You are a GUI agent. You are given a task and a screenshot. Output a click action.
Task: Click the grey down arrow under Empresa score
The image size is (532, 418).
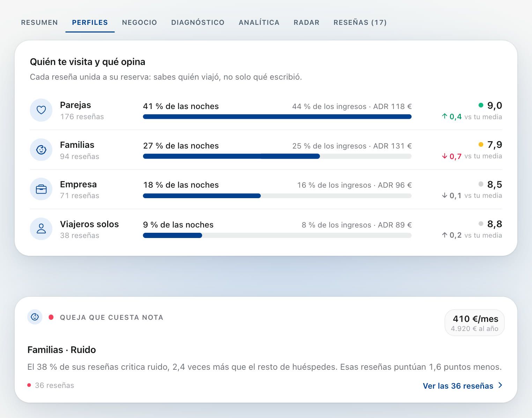click(444, 195)
